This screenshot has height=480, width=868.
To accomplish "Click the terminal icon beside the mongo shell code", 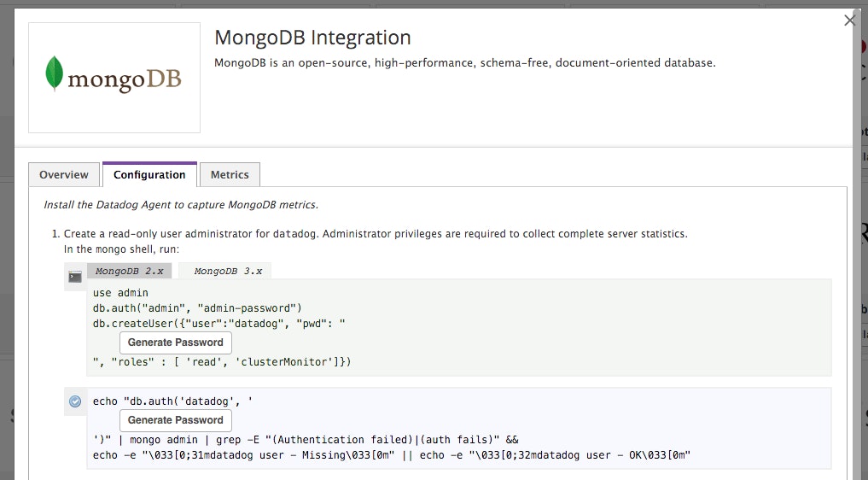I will coord(75,277).
